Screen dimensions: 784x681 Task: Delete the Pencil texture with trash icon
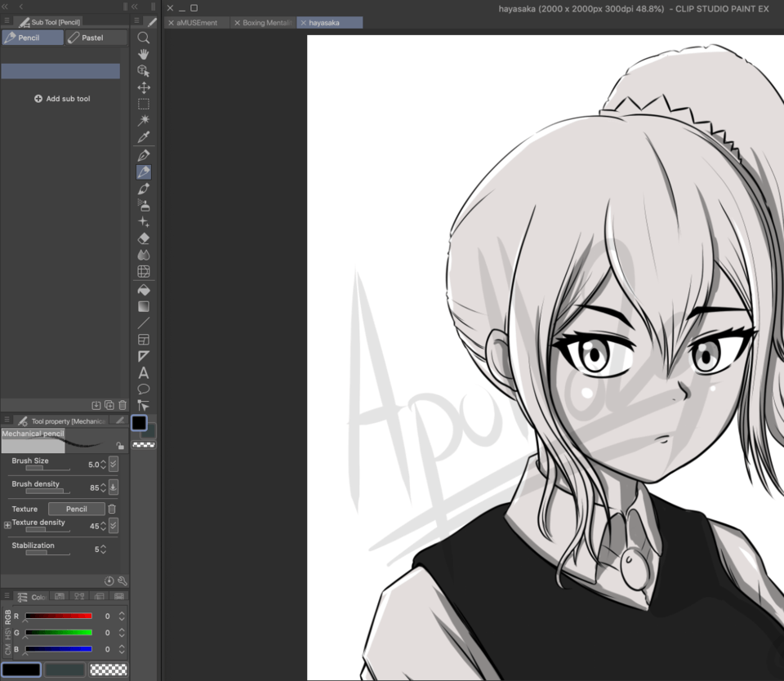(112, 509)
